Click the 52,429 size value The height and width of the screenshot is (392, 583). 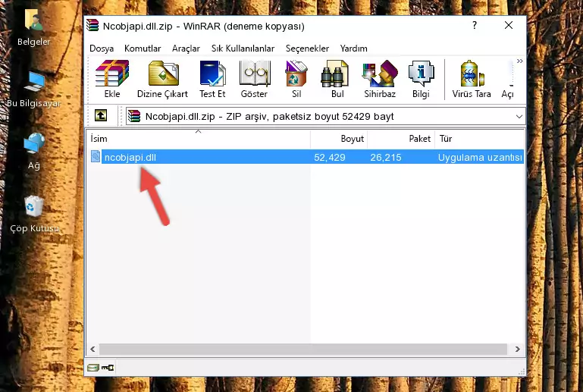330,157
